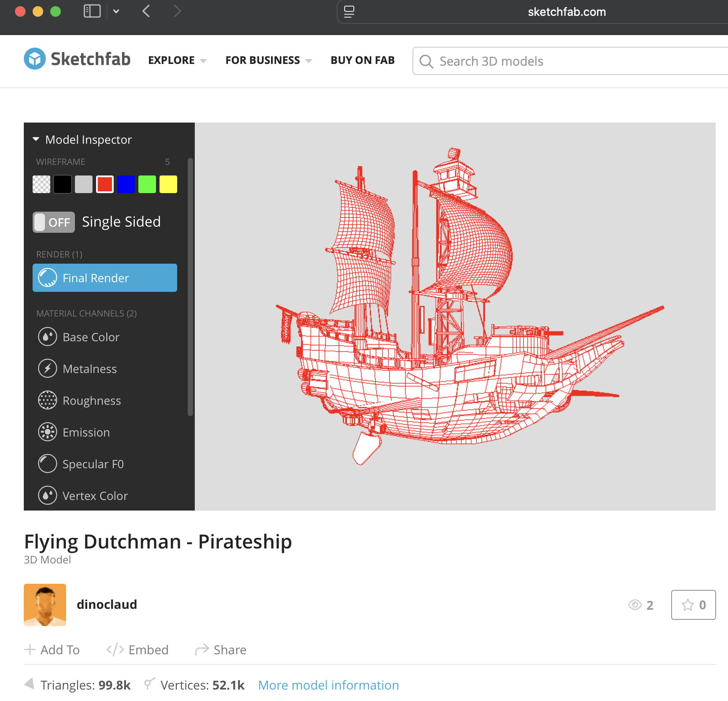Disable wireframe with the transparent checker swatch
728x701 pixels.
pyautogui.click(x=41, y=184)
